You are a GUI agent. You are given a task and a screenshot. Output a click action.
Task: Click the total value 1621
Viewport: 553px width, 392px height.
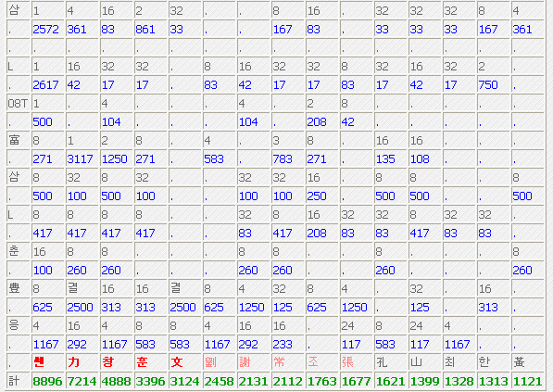[390, 382]
